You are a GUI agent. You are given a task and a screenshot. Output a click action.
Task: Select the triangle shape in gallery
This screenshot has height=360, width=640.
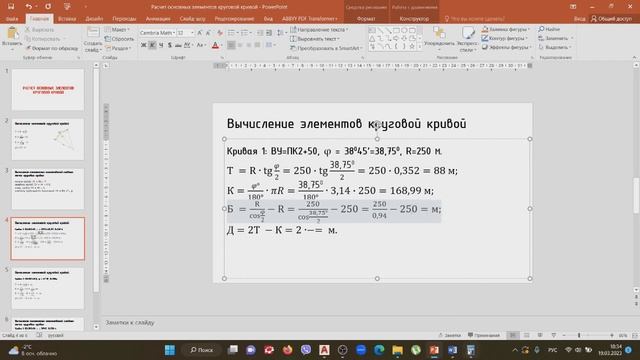tap(372, 39)
